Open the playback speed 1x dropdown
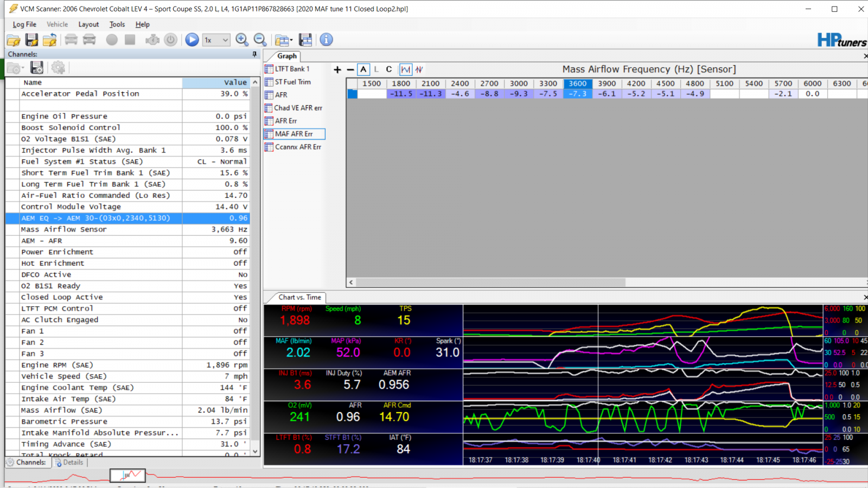The width and height of the screenshot is (868, 488). tap(216, 40)
